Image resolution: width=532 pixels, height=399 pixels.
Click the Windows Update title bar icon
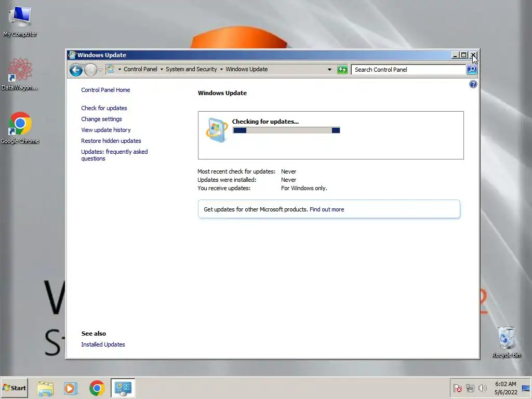[x=72, y=55]
